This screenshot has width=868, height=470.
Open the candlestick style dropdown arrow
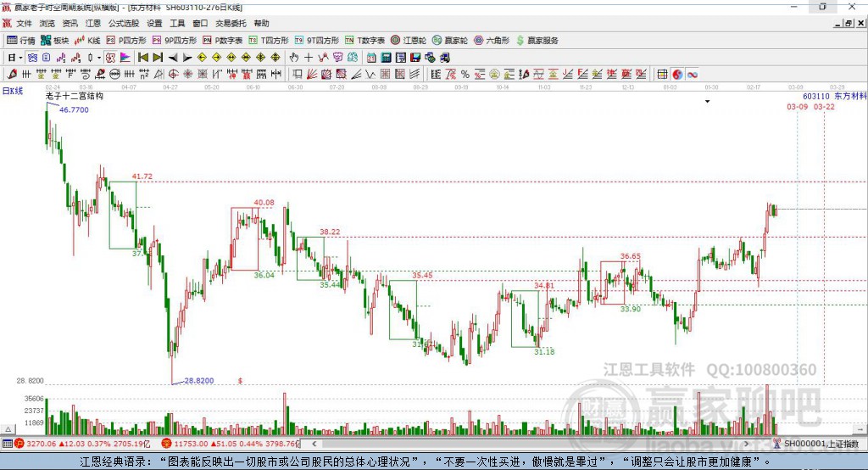99,58
